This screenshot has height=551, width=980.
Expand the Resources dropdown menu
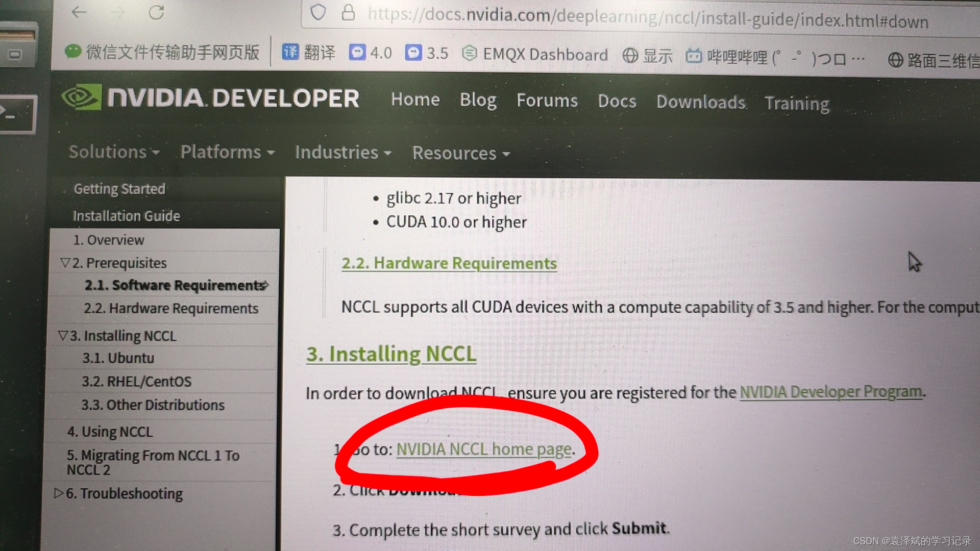click(x=461, y=153)
